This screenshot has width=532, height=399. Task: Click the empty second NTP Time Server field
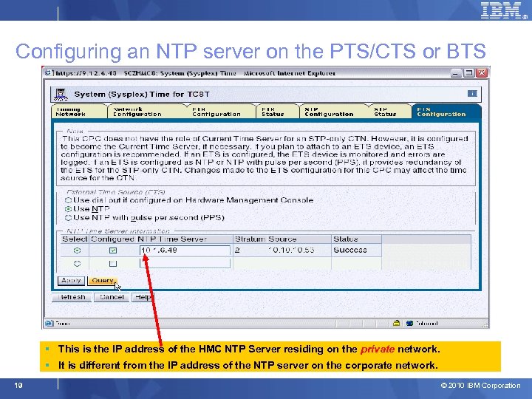185,263
